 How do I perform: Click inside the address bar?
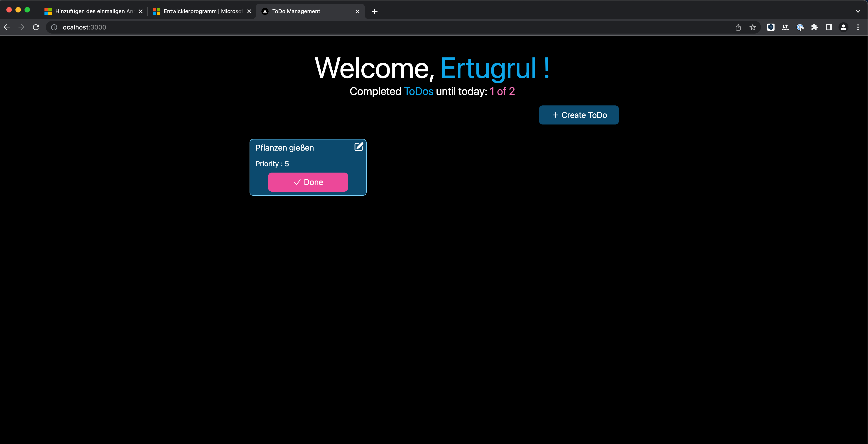point(236,27)
